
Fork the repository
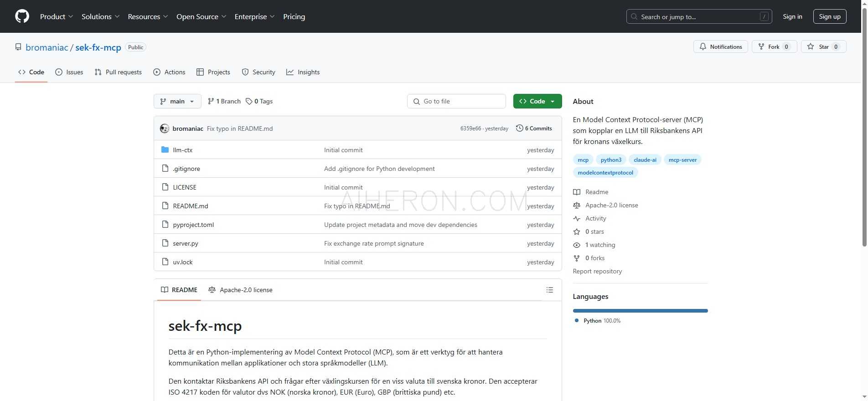[x=774, y=46]
